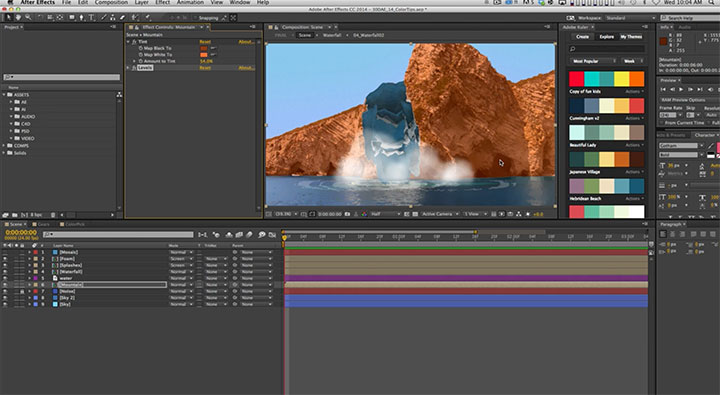Select the Zoom magnifier tool

click(28, 17)
